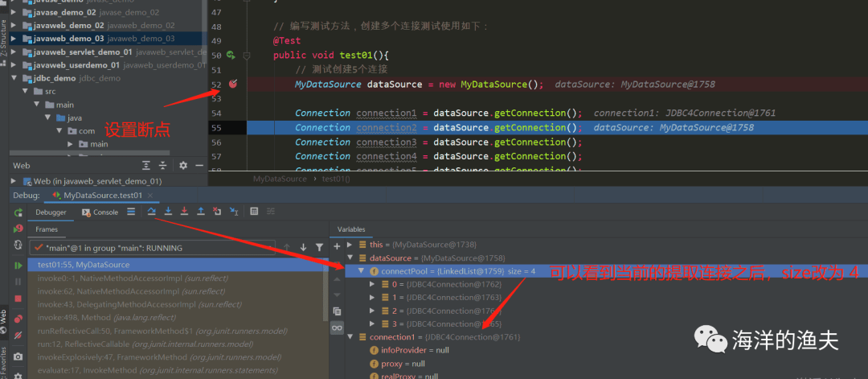The image size is (868, 379).
Task: Select frame test01:55, MyDataSource
Action: [x=177, y=265]
